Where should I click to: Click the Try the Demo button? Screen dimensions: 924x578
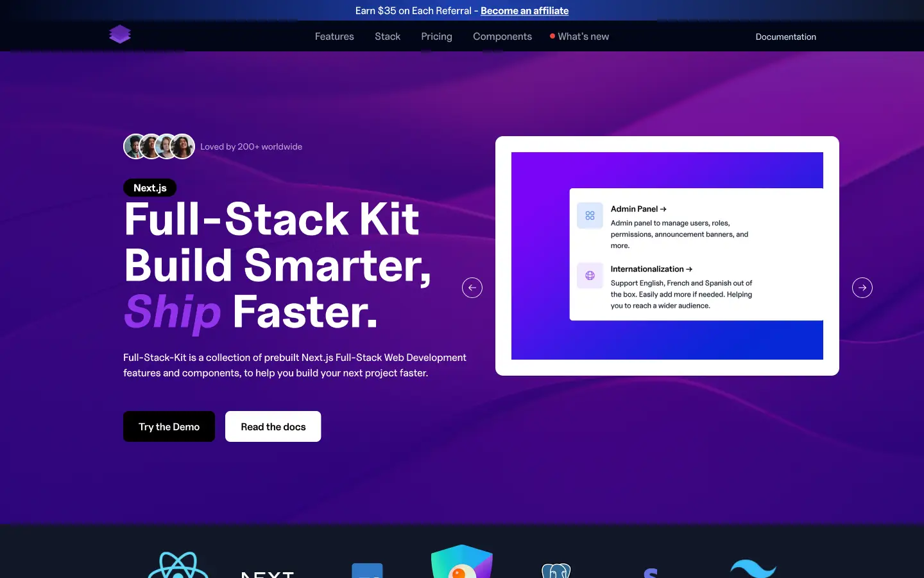(169, 426)
